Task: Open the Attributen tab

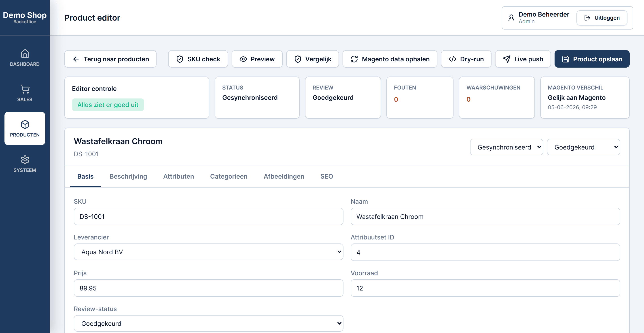Action: point(178,176)
